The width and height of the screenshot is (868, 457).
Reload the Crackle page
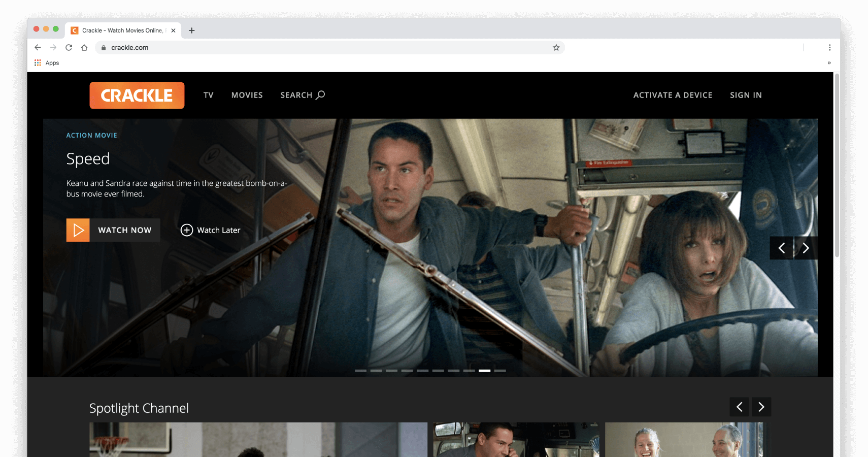(69, 47)
